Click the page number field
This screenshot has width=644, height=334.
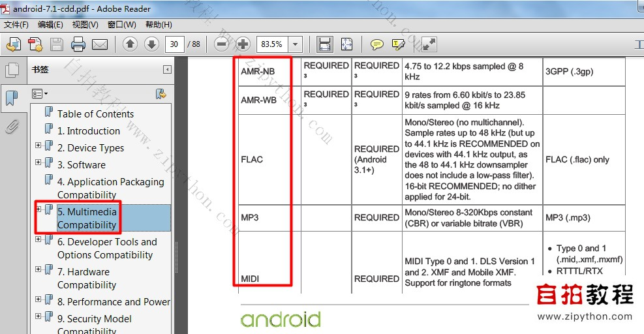tap(174, 44)
